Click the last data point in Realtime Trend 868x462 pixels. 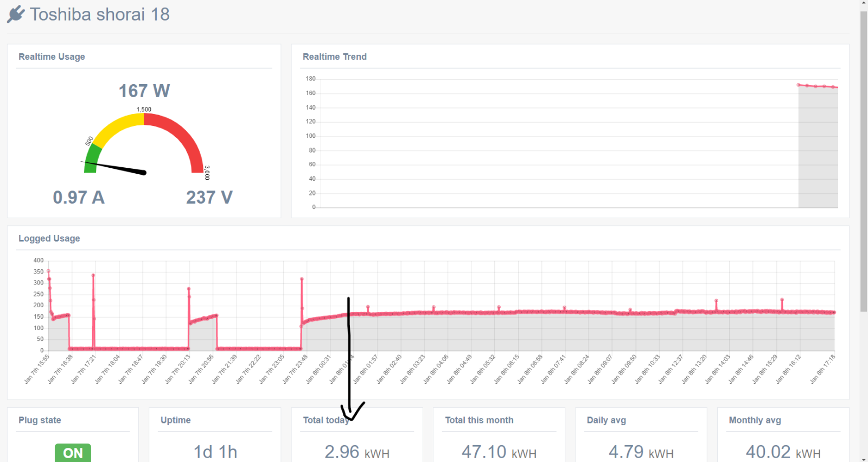coord(833,87)
